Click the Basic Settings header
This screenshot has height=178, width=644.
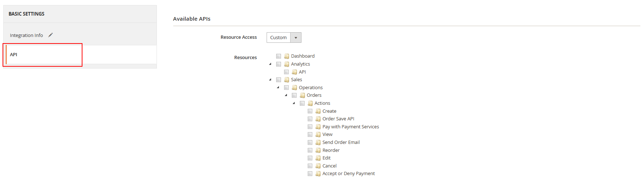click(x=27, y=14)
